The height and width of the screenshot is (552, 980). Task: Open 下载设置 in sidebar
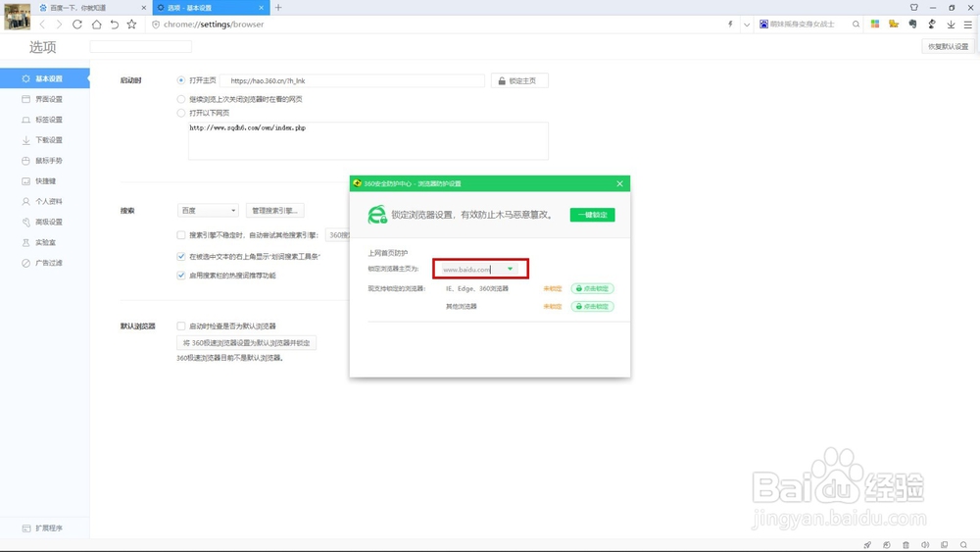tap(45, 140)
